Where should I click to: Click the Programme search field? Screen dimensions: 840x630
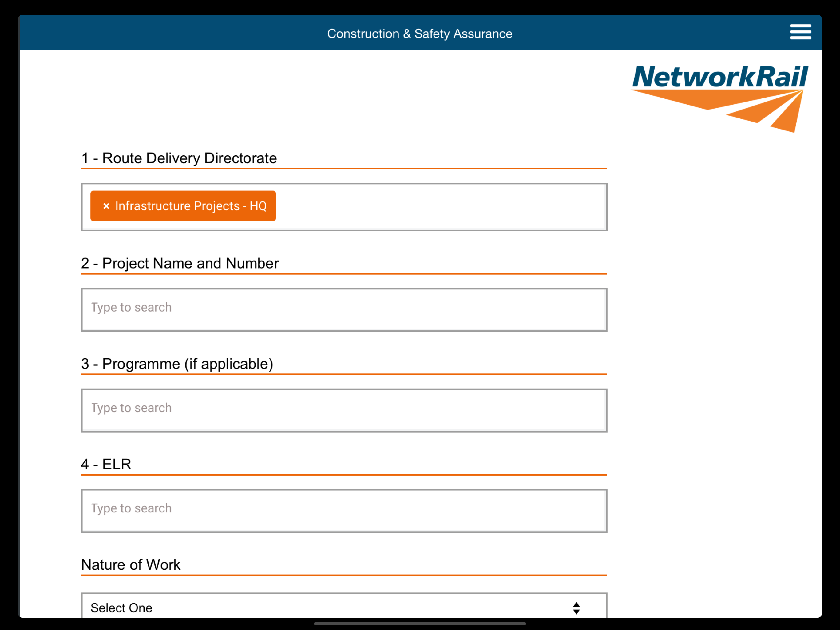point(344,410)
